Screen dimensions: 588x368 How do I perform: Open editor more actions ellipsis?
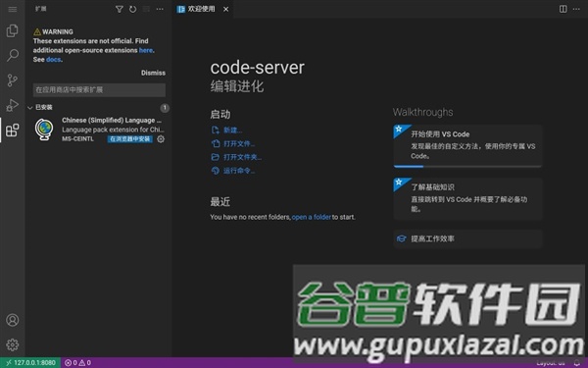pyautogui.click(x=576, y=9)
